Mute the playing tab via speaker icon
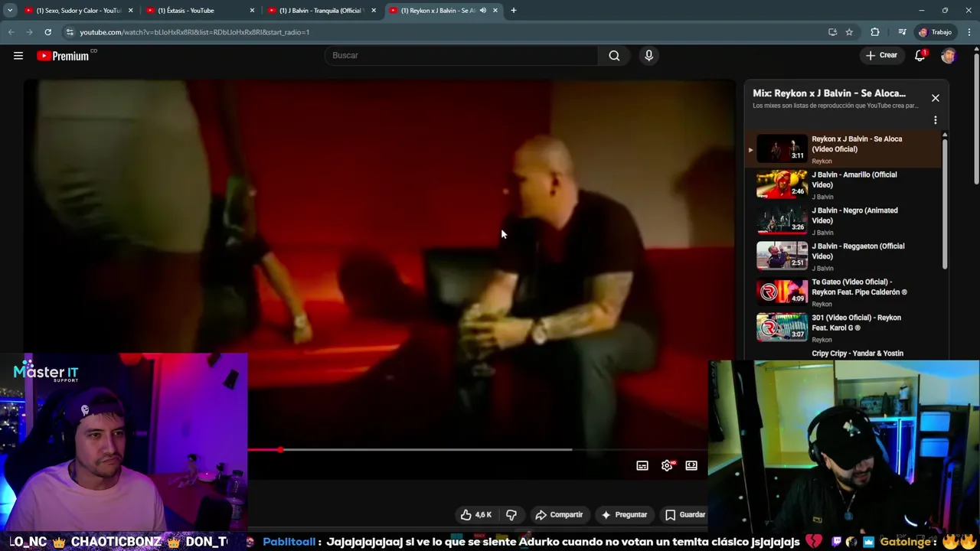This screenshot has width=980, height=551. (x=482, y=11)
